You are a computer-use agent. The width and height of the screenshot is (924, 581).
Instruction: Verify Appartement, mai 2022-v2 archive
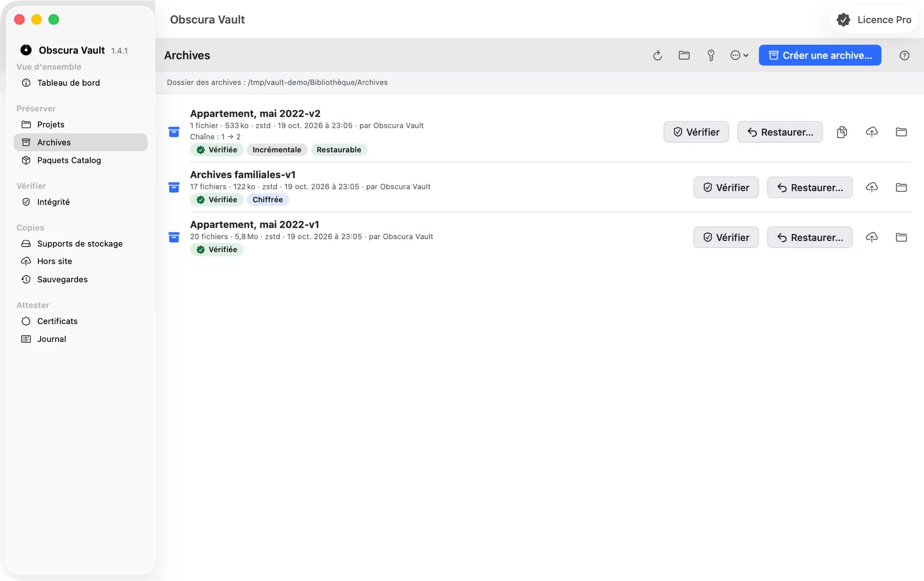click(x=696, y=132)
